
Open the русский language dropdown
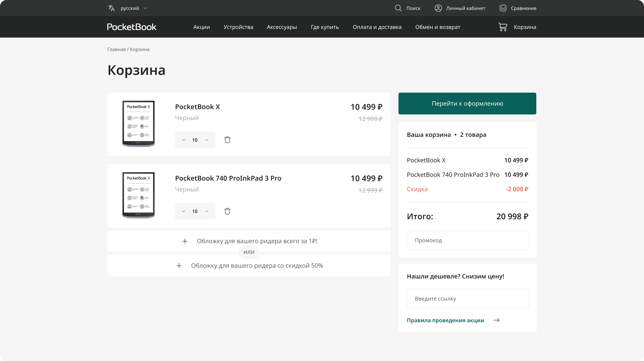pos(134,8)
